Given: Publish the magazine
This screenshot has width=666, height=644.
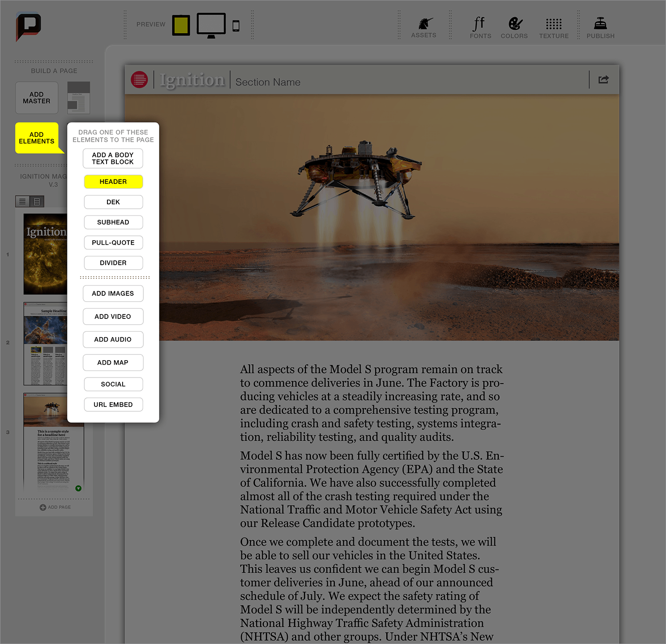Looking at the screenshot, I should coord(600,28).
